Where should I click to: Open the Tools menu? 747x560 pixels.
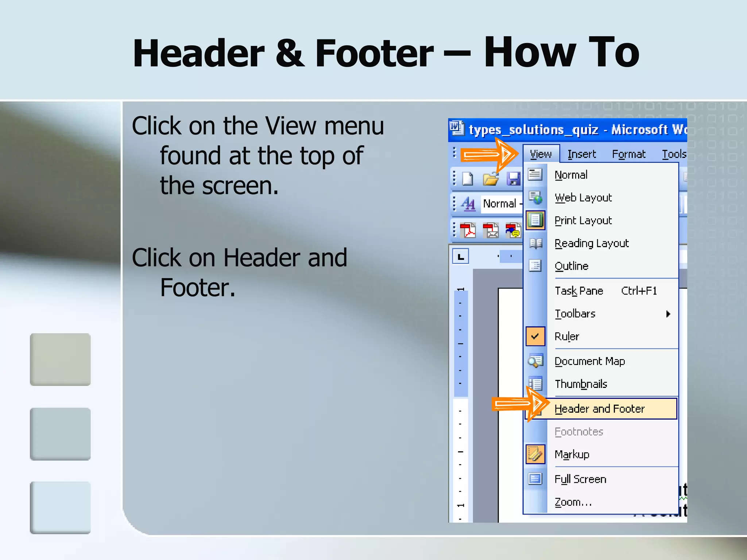[x=674, y=154]
